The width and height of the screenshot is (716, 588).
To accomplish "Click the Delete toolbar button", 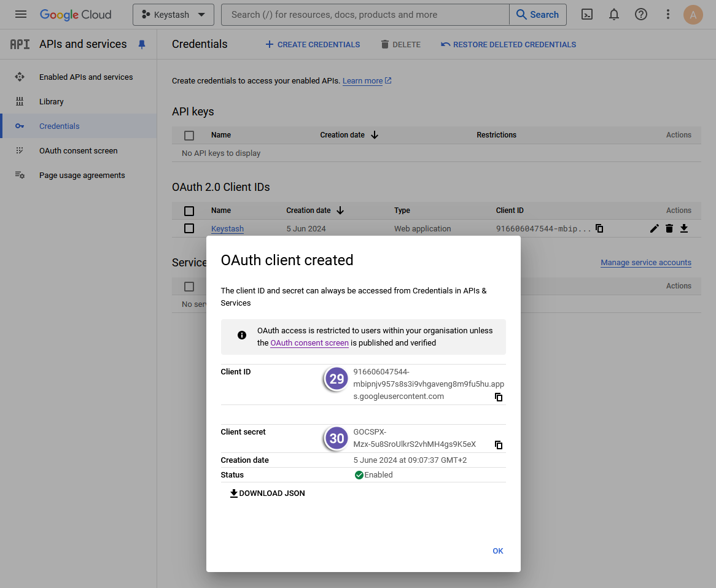I will 400,44.
